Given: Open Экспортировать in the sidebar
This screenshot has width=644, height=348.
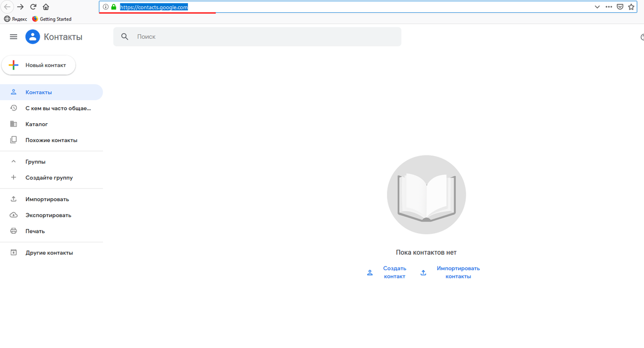Looking at the screenshot, I should pyautogui.click(x=52, y=215).
